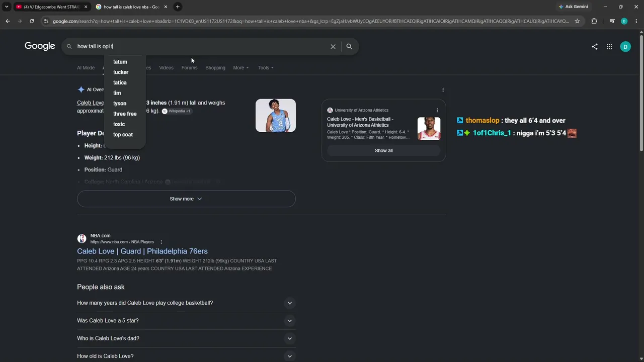Clear the search box with the X icon
The width and height of the screenshot is (644, 362).
coord(333,46)
